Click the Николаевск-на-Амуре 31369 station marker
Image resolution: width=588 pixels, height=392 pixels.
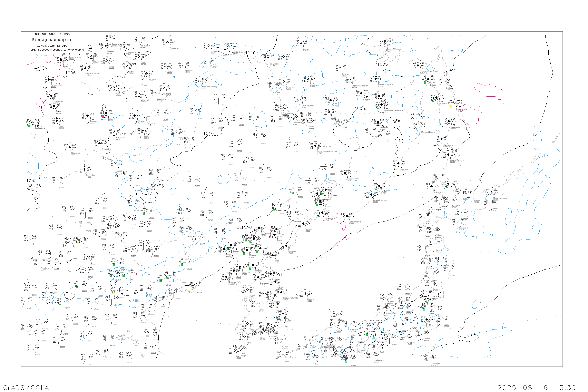click(x=418, y=65)
